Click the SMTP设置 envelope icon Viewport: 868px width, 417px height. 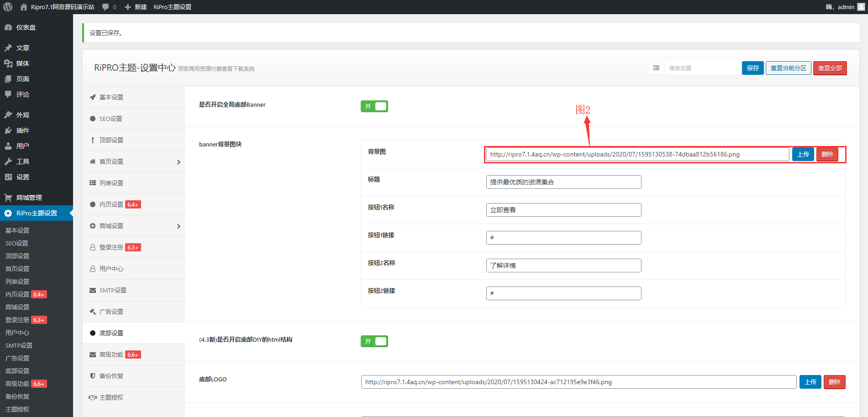pos(93,290)
